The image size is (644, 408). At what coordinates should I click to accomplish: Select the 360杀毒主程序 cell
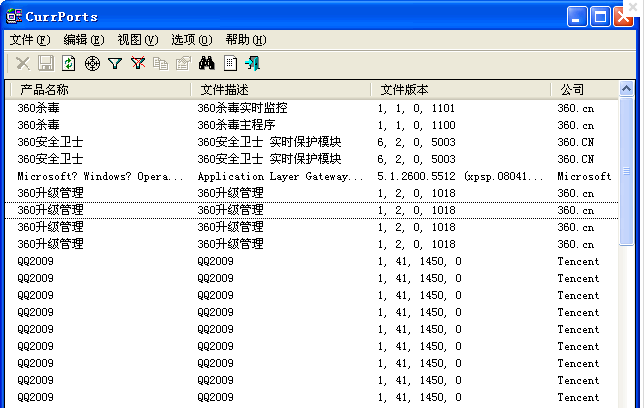(x=236, y=125)
